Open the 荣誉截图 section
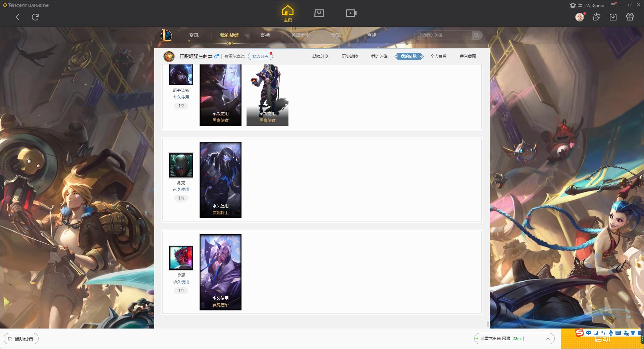Screen dimensions: 644x349 pos(468,56)
